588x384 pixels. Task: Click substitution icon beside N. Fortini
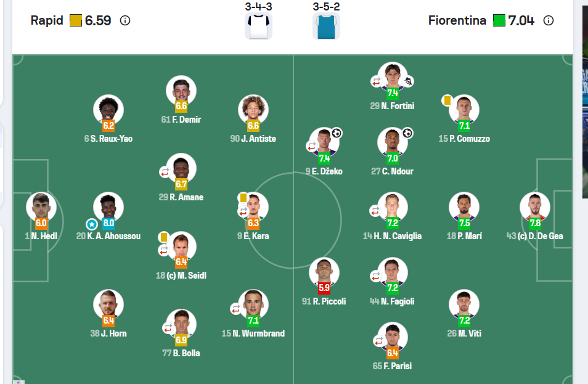376,81
